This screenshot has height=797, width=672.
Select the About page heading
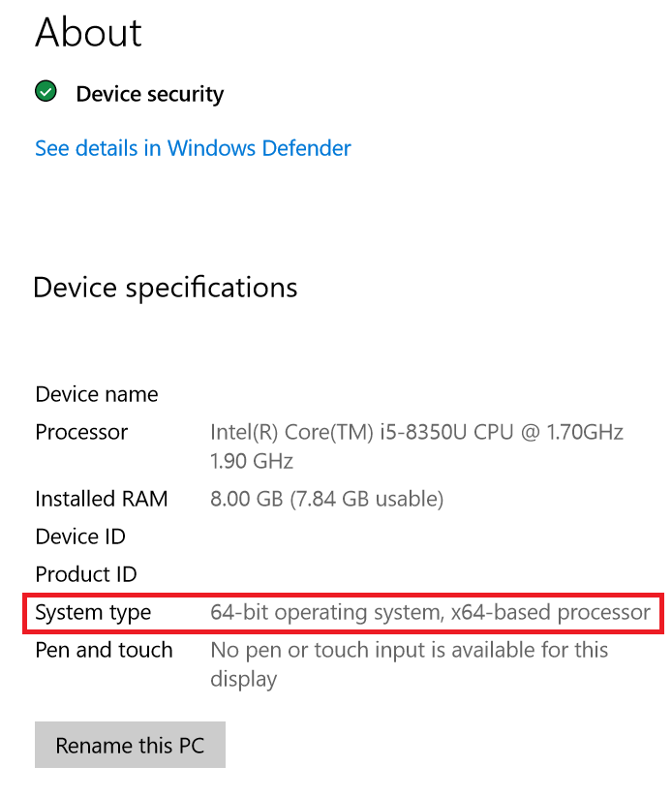tap(88, 32)
